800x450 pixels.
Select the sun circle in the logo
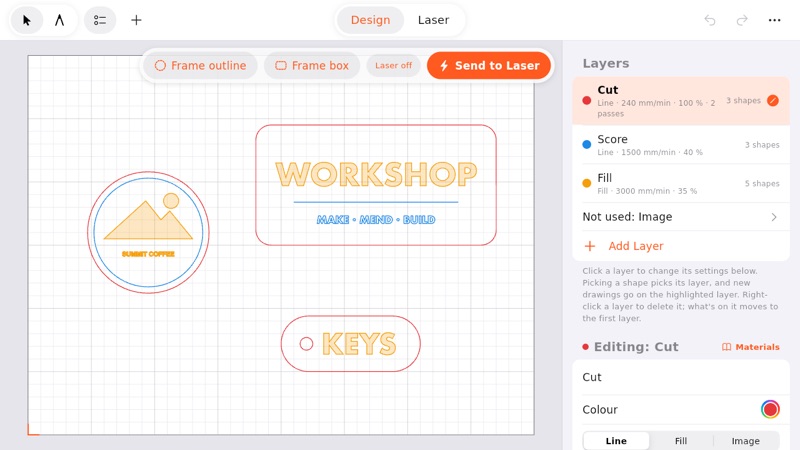coord(171,201)
